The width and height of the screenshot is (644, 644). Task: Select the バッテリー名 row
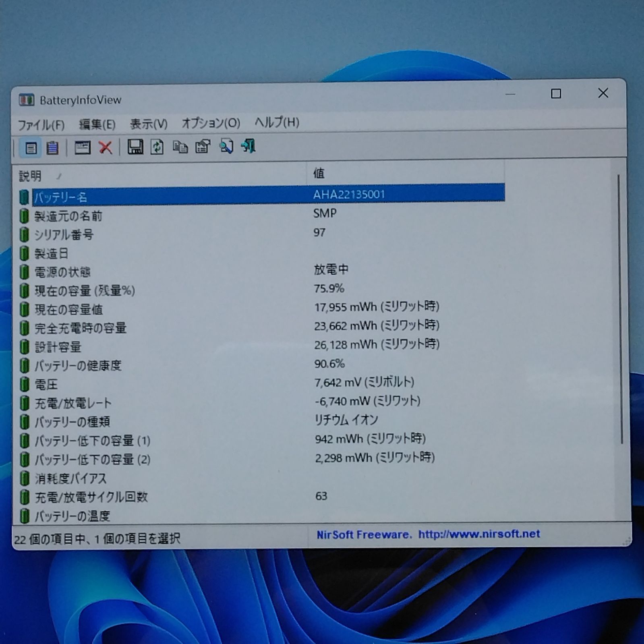(261, 196)
